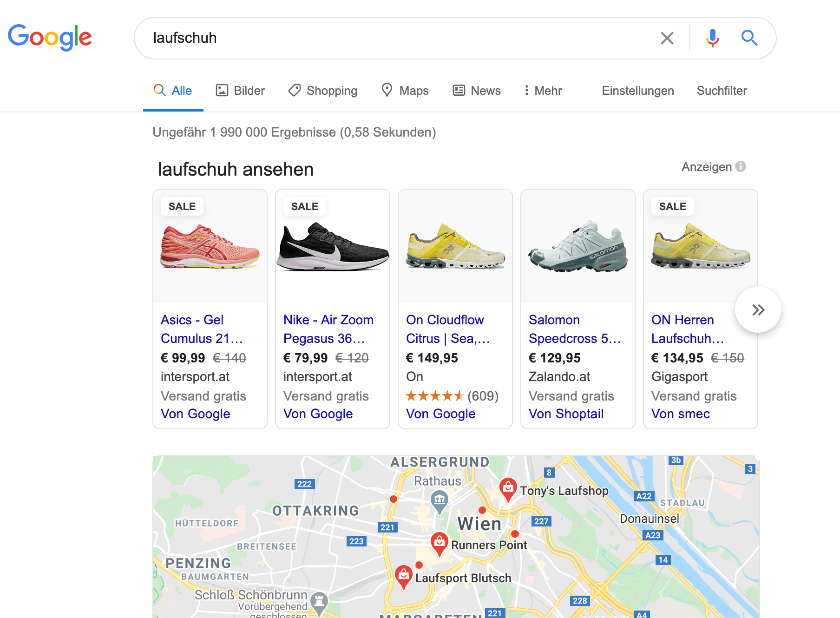Screen dimensions: 840x618
Task: Go to the Maps tab
Action: (x=405, y=91)
